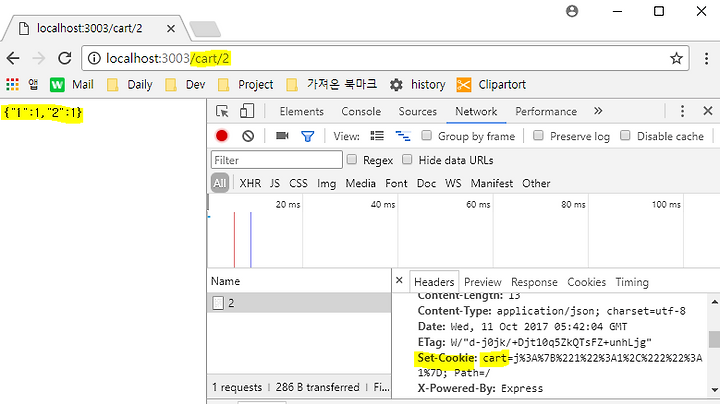Check the Disable cache option
The width and height of the screenshot is (720, 404).
click(x=625, y=135)
